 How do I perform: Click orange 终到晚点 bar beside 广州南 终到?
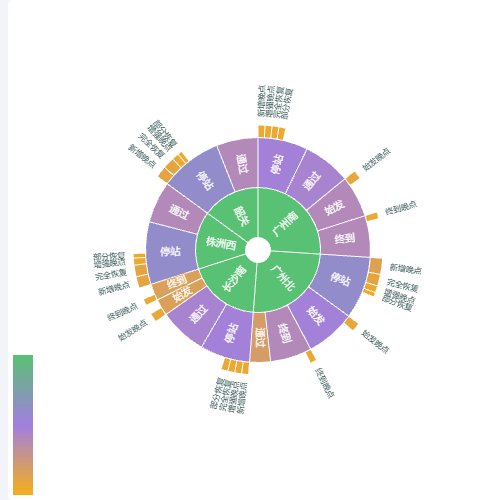coord(372,217)
